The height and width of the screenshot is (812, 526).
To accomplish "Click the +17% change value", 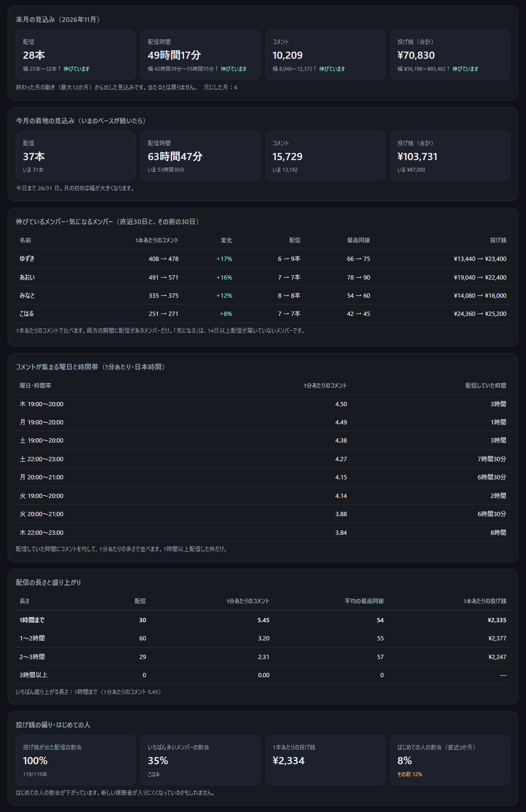I will click(224, 259).
